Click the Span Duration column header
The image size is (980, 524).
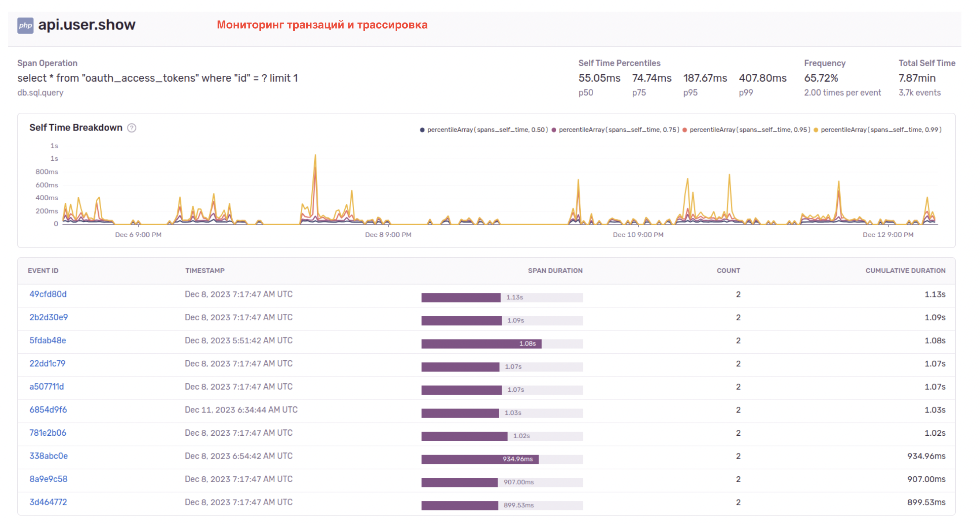(555, 270)
